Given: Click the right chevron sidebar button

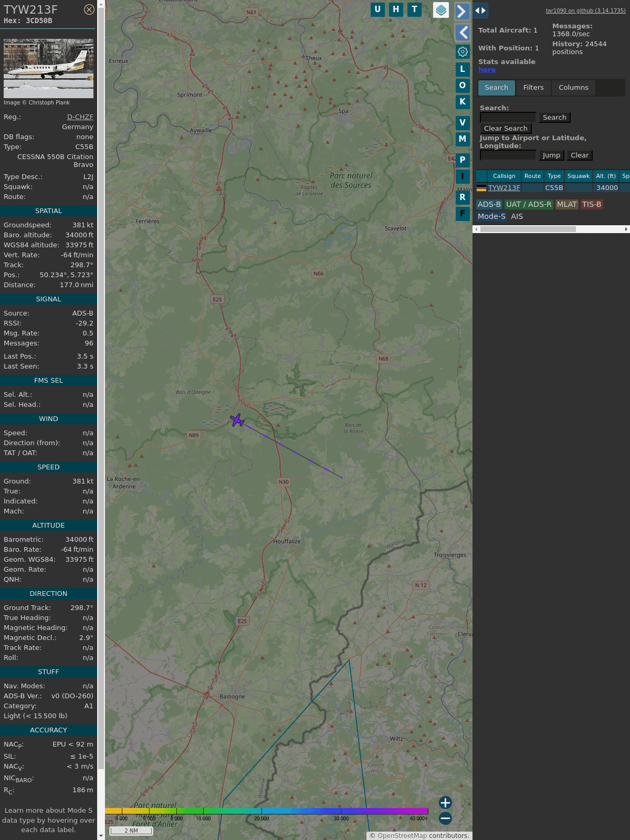Looking at the screenshot, I should point(462,11).
